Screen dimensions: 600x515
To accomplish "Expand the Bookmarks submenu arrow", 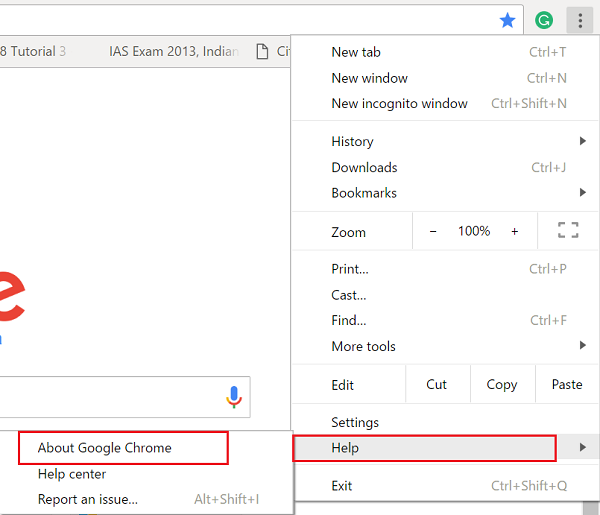I will (582, 192).
